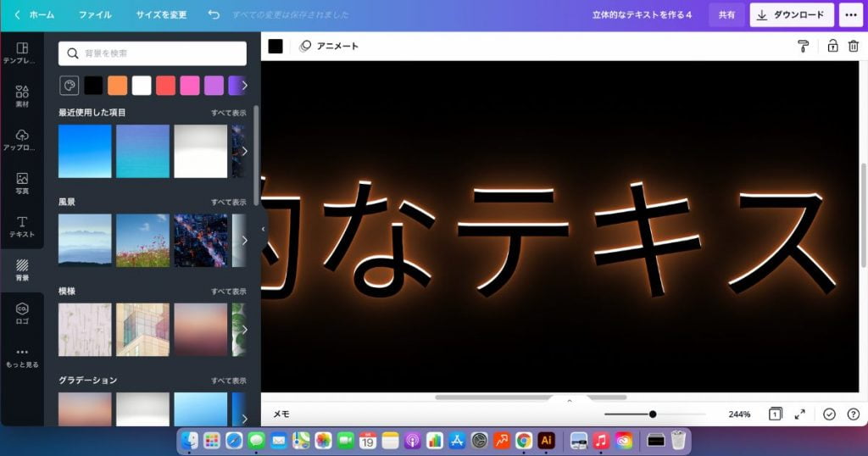Screen dimensions: 868x456
Task: Collapse the side panel with arrow handle
Action: pos(263,229)
